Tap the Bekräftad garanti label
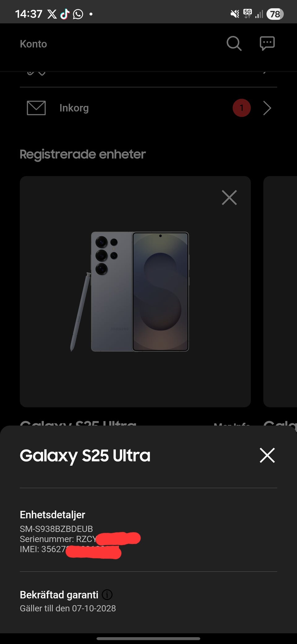The height and width of the screenshot is (644, 297). point(59,594)
